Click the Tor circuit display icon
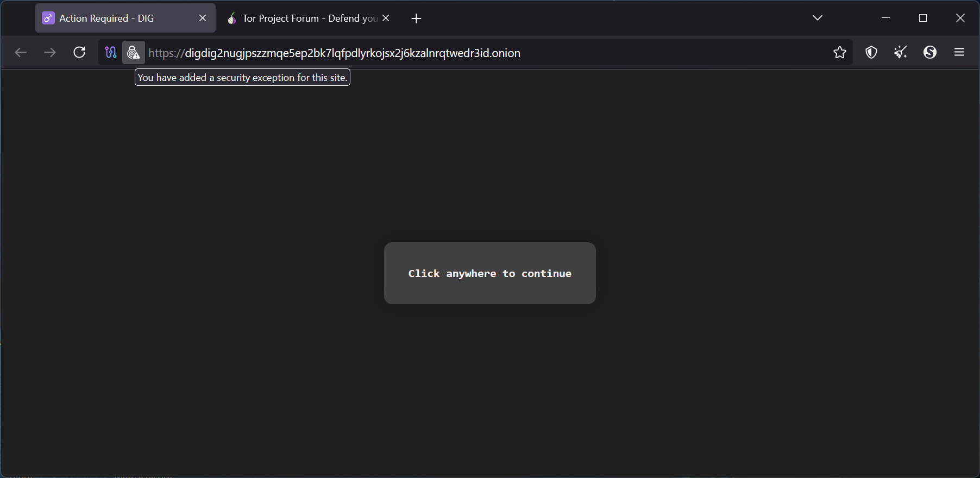Viewport: 980px width, 478px height. [x=111, y=52]
